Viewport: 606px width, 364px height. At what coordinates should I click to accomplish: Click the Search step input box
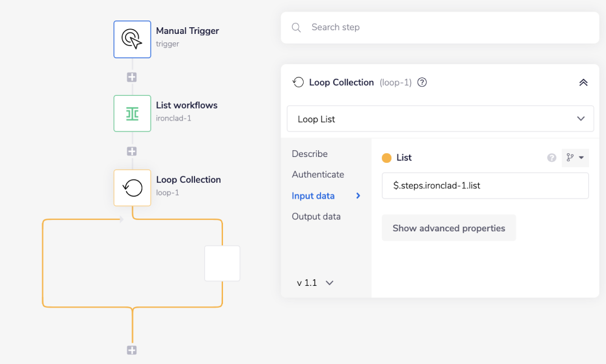[x=448, y=27]
